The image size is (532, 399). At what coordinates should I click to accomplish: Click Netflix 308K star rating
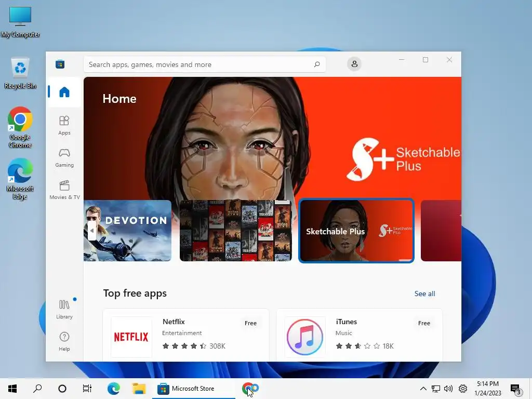click(x=194, y=346)
